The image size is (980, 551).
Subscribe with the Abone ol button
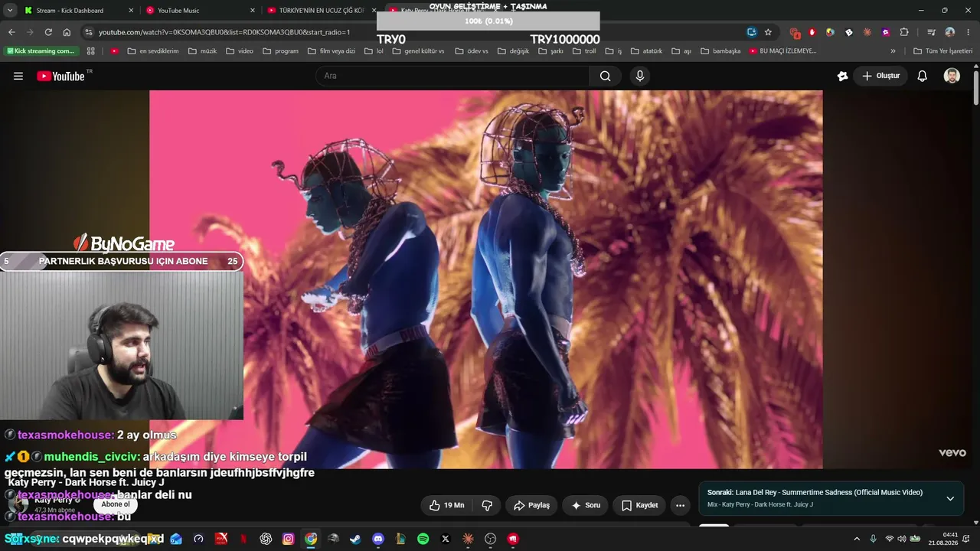point(116,504)
